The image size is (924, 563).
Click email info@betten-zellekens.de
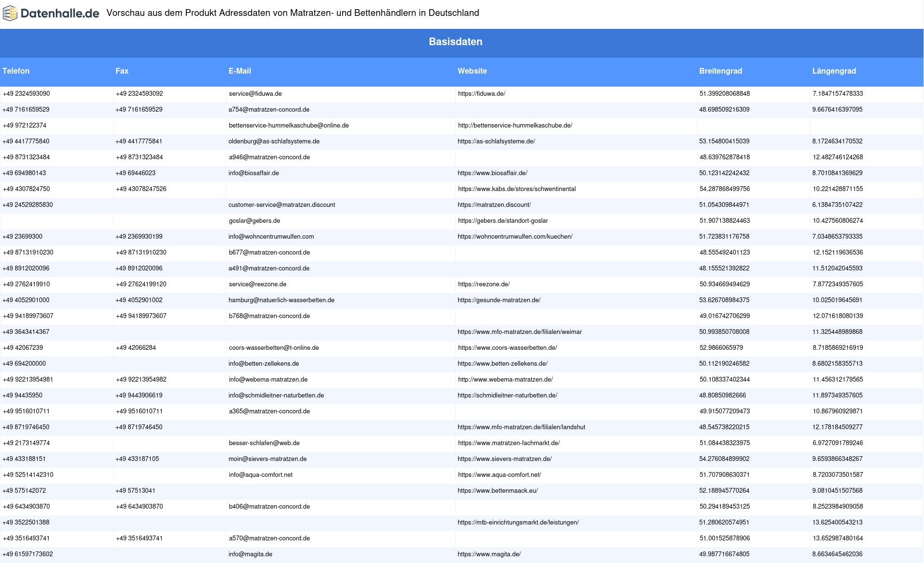pyautogui.click(x=264, y=364)
